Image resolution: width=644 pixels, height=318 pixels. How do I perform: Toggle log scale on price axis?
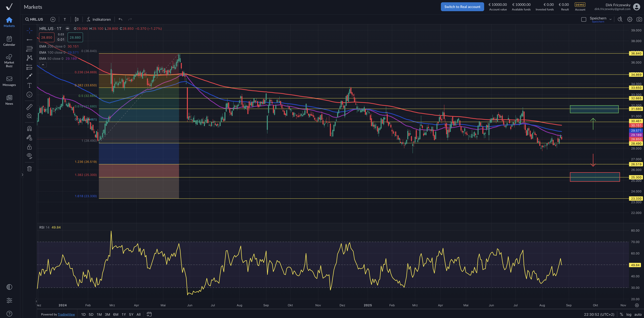629,314
